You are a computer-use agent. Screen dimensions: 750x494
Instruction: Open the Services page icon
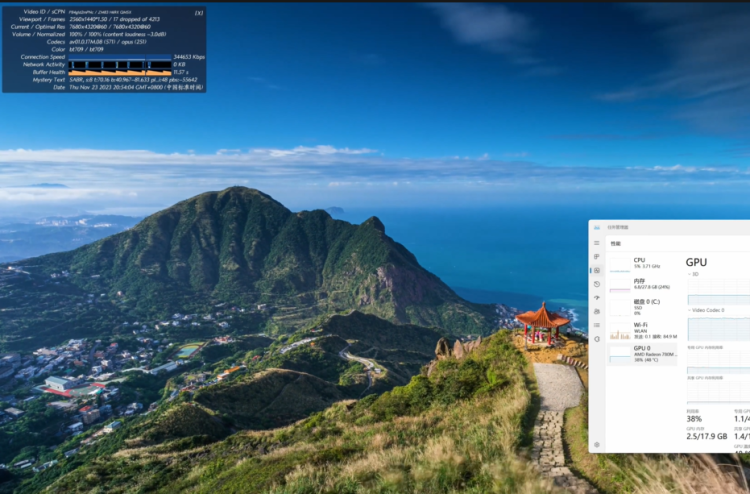[x=596, y=339]
